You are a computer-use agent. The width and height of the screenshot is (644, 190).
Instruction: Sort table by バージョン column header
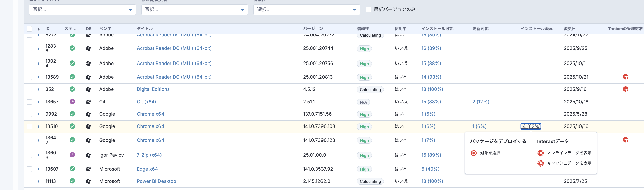point(313,29)
